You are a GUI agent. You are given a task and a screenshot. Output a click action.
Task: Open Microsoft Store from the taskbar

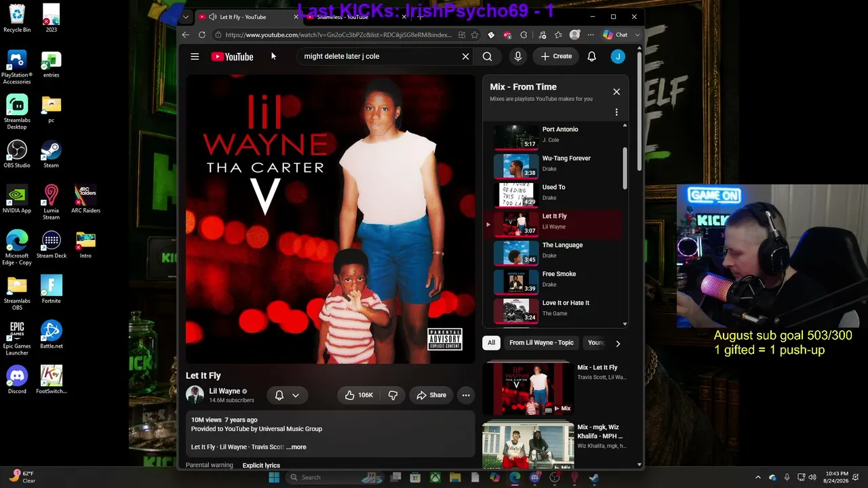415,477
